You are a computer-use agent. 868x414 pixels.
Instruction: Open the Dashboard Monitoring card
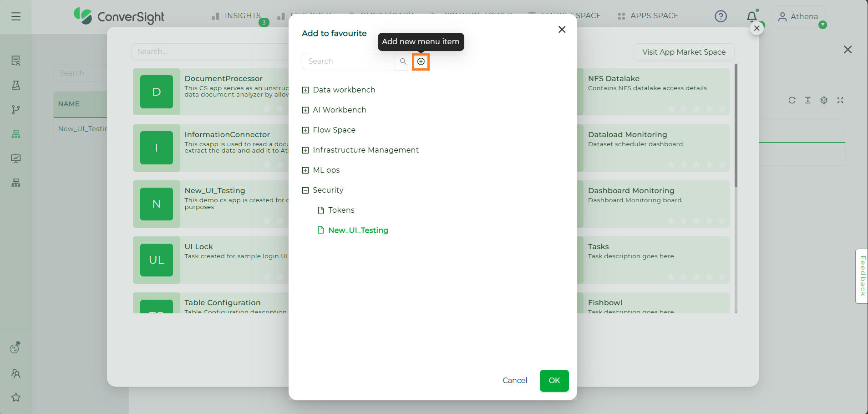tap(654, 204)
